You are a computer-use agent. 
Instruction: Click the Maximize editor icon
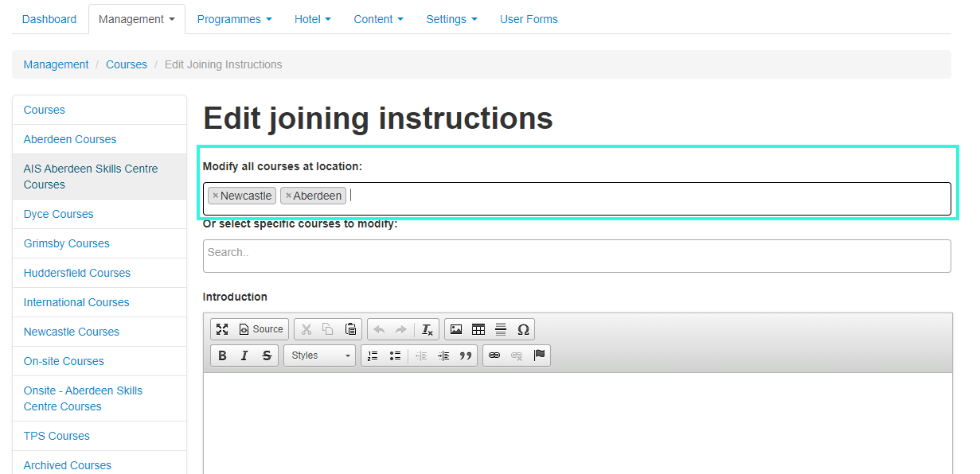click(222, 329)
